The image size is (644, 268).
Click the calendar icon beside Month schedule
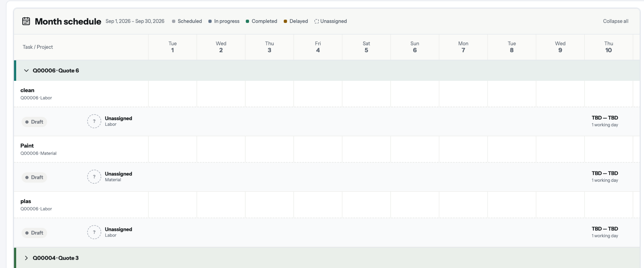(x=26, y=21)
